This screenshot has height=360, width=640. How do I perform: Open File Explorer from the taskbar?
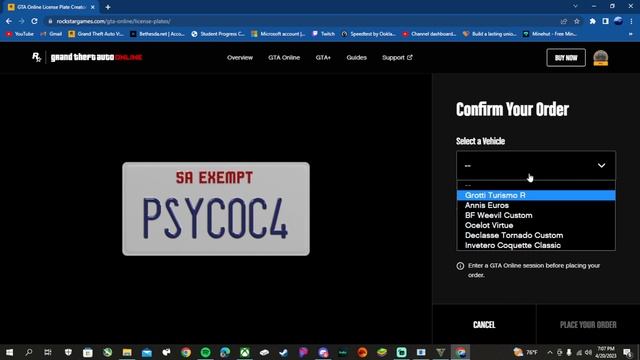pyautogui.click(x=127, y=352)
